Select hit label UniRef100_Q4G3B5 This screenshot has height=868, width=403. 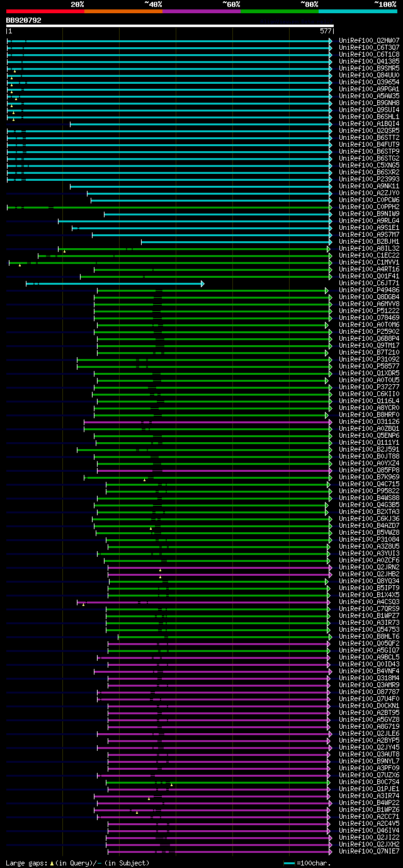coord(369,505)
